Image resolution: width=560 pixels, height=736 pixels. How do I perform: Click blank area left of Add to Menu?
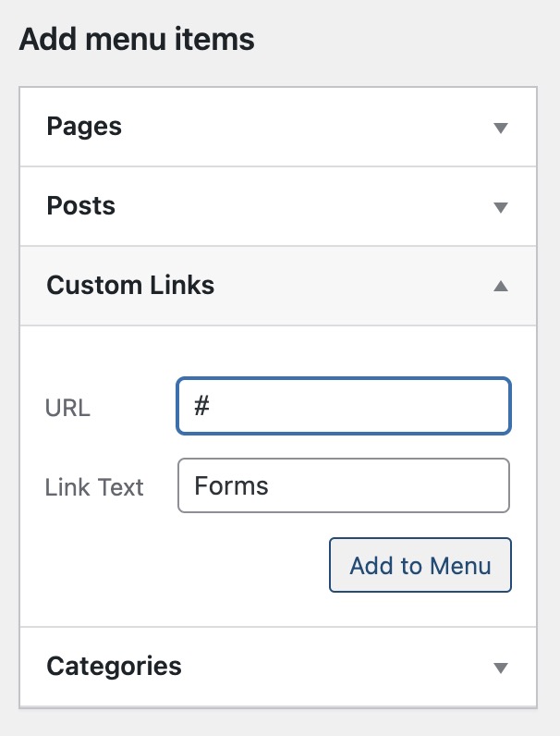point(185,565)
